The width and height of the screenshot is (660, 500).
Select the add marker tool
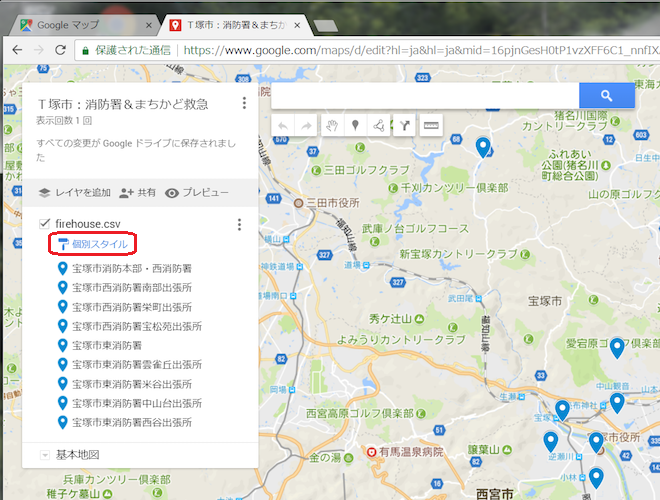click(x=355, y=125)
